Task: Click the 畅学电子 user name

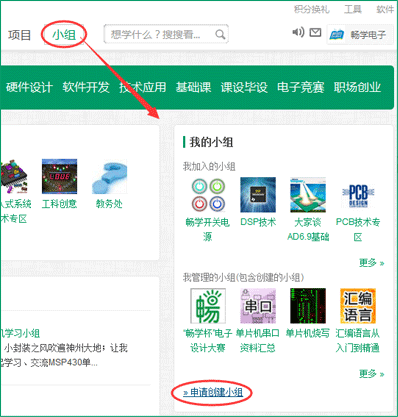Action: (368, 35)
